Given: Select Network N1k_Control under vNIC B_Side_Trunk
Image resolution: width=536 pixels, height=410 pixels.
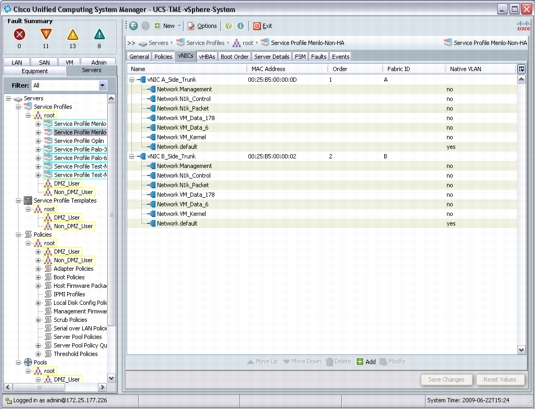Looking at the screenshot, I should 184,175.
